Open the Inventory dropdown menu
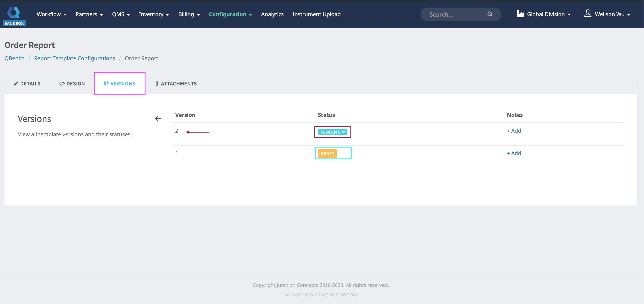The height and width of the screenshot is (304, 644). 154,14
